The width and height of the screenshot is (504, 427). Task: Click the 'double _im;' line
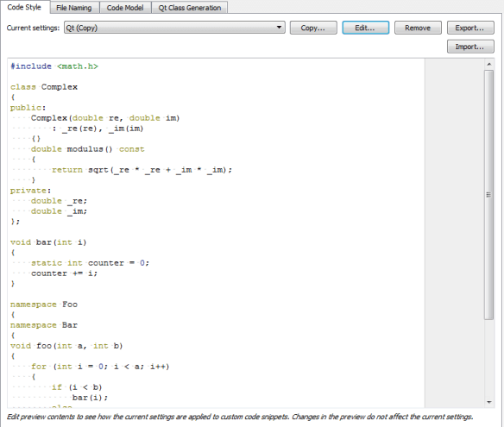coord(59,211)
